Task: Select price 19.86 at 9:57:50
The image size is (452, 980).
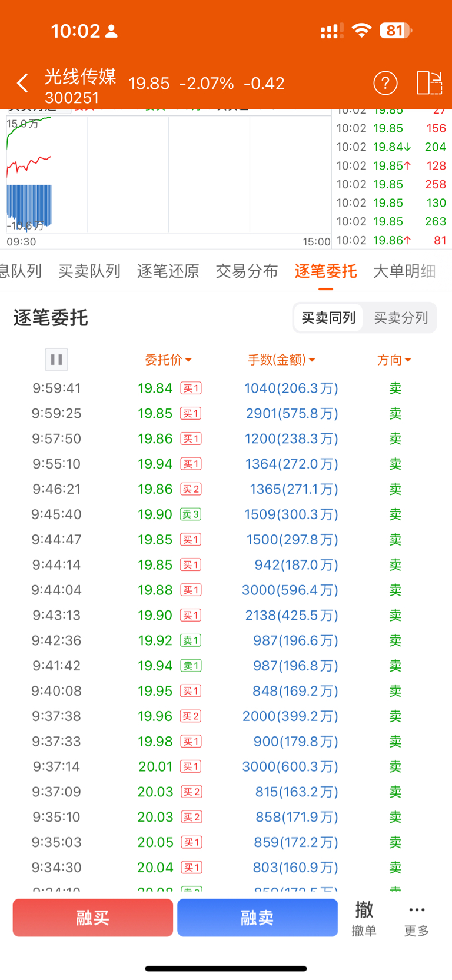Action: pyautogui.click(x=155, y=438)
